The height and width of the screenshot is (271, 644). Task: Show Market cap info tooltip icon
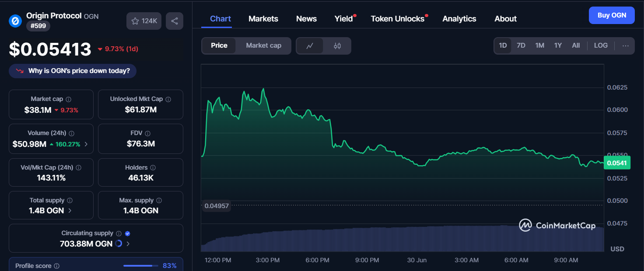pos(69,99)
